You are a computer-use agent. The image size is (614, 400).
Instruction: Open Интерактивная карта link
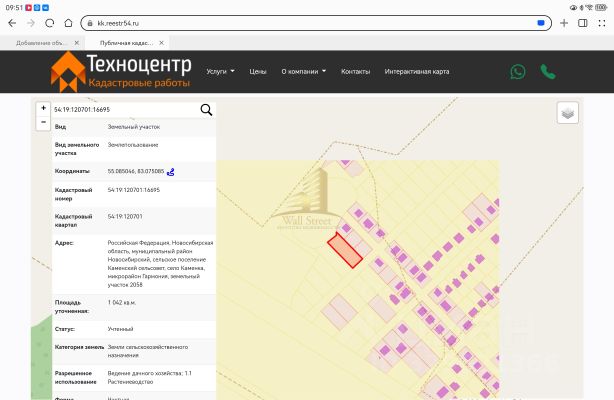(x=417, y=71)
